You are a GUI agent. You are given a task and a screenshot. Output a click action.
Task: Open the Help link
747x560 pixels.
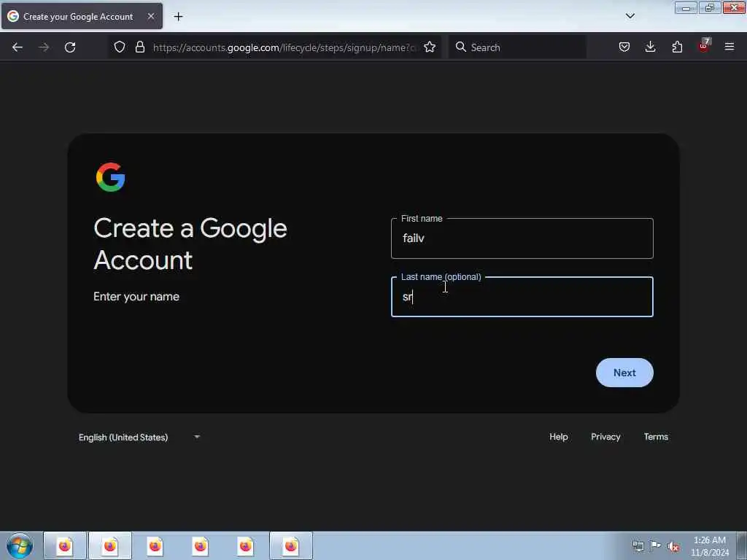(x=558, y=437)
